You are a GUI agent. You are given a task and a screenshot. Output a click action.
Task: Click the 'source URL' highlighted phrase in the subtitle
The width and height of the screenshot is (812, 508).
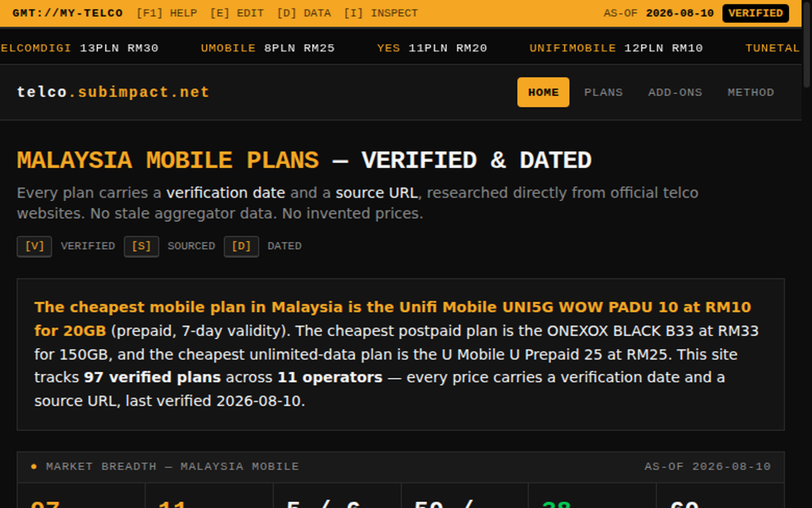pyautogui.click(x=377, y=193)
